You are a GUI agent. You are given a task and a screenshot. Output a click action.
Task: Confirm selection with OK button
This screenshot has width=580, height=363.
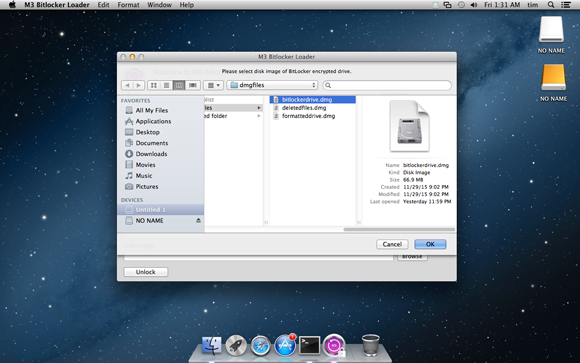point(430,244)
